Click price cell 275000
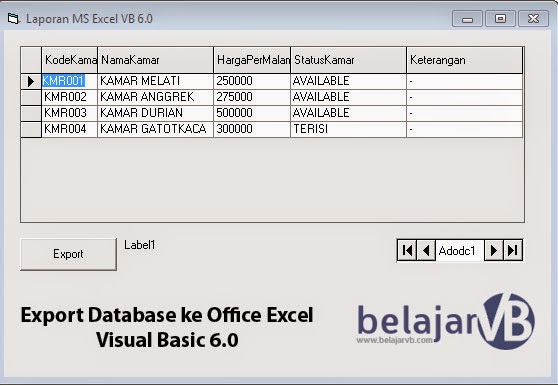Screen dimensions: 558x386 pyautogui.click(x=252, y=97)
